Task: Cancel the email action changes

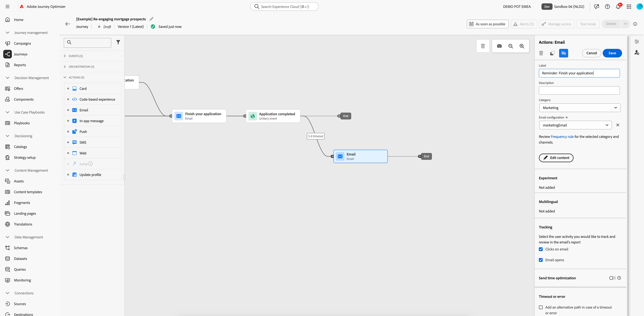Action: point(591,53)
